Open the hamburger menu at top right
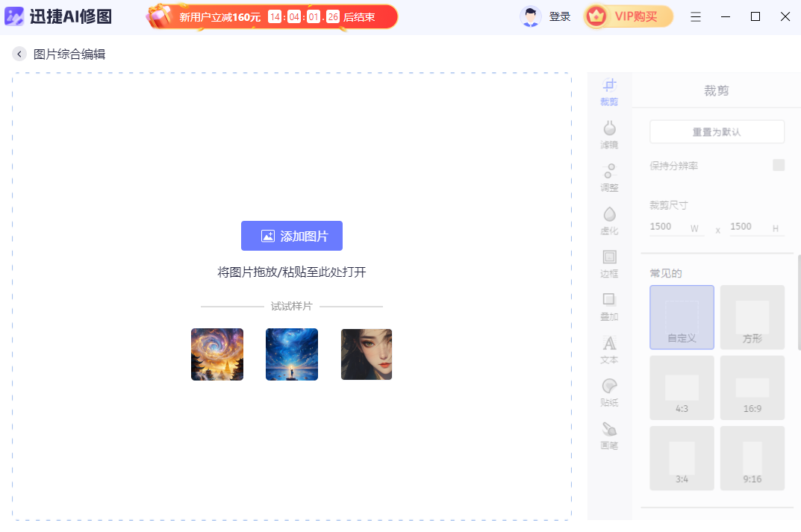This screenshot has width=801, height=532. coord(696,16)
